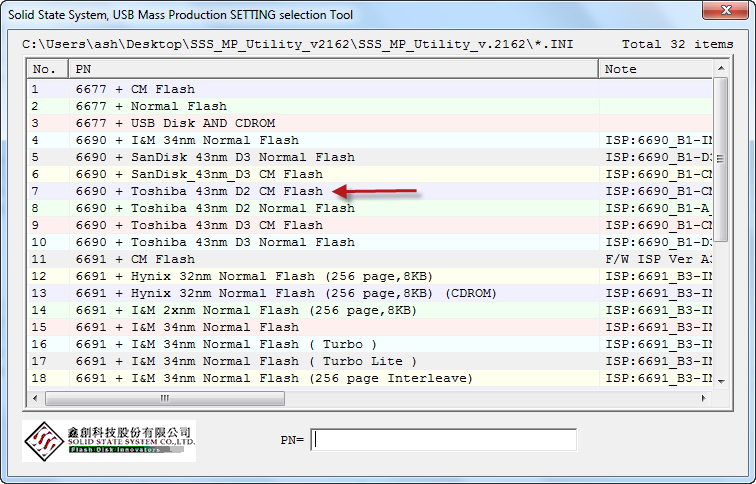The height and width of the screenshot is (484, 756).
Task: Select '6690 + Toshiba 43nm D2 Normal Flash'
Action: [370, 208]
